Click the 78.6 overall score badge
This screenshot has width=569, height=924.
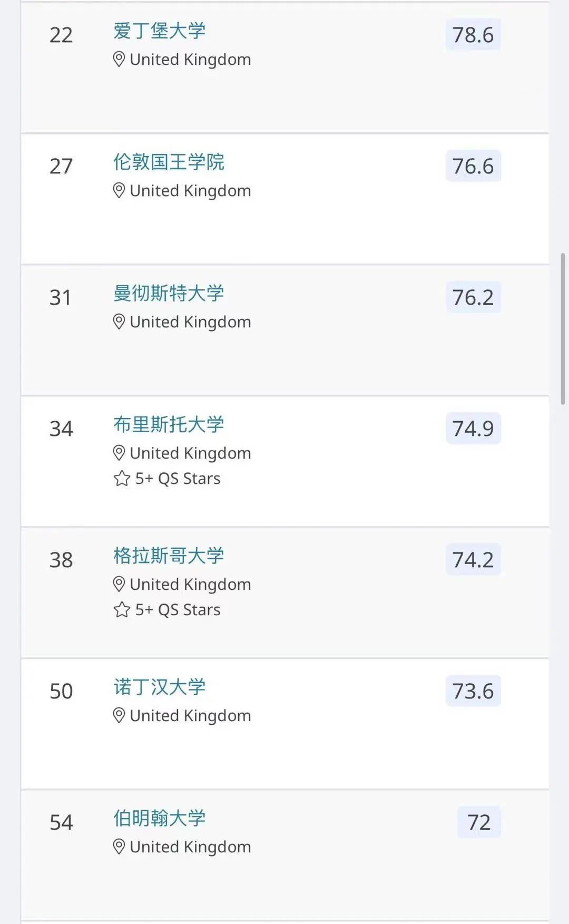[473, 35]
